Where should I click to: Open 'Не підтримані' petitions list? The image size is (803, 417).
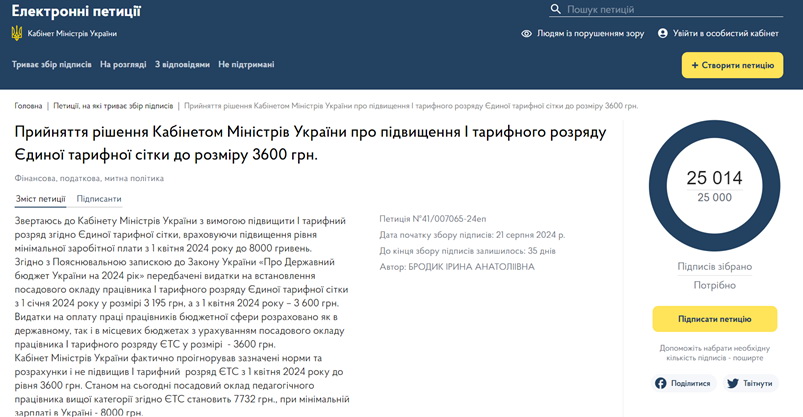pos(246,65)
